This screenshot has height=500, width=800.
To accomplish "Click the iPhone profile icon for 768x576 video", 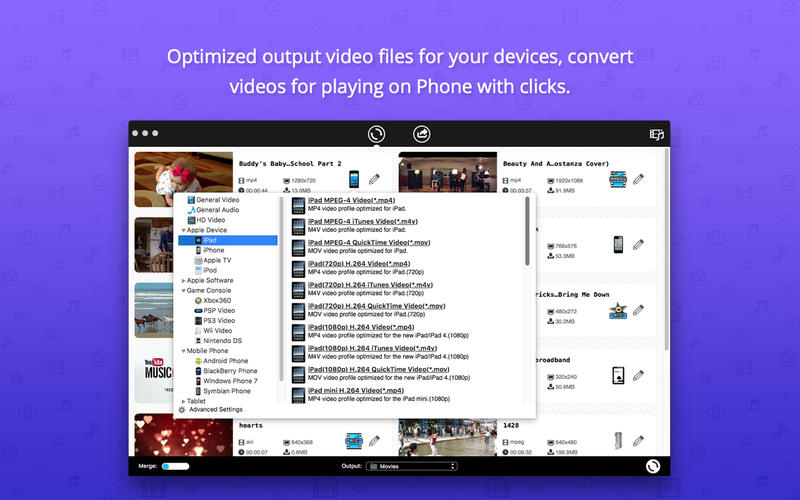I will tap(618, 244).
